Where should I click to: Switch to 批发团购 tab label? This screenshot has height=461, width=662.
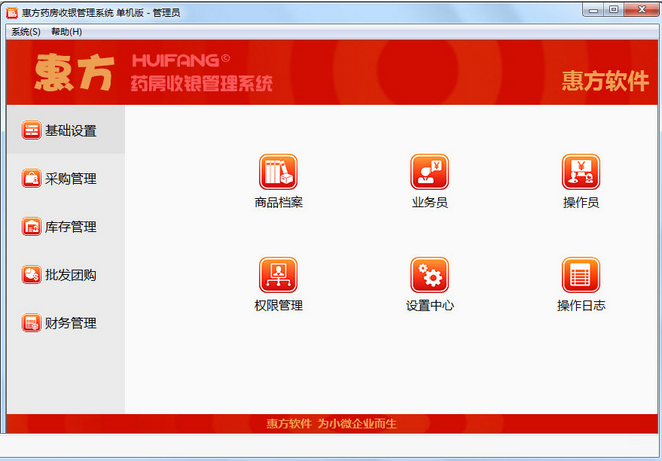tap(71, 275)
